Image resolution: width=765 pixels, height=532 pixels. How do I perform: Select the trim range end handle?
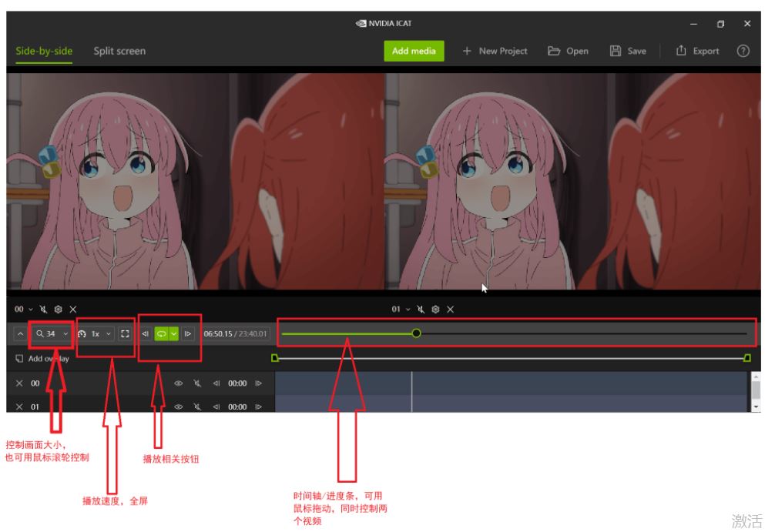pos(747,358)
